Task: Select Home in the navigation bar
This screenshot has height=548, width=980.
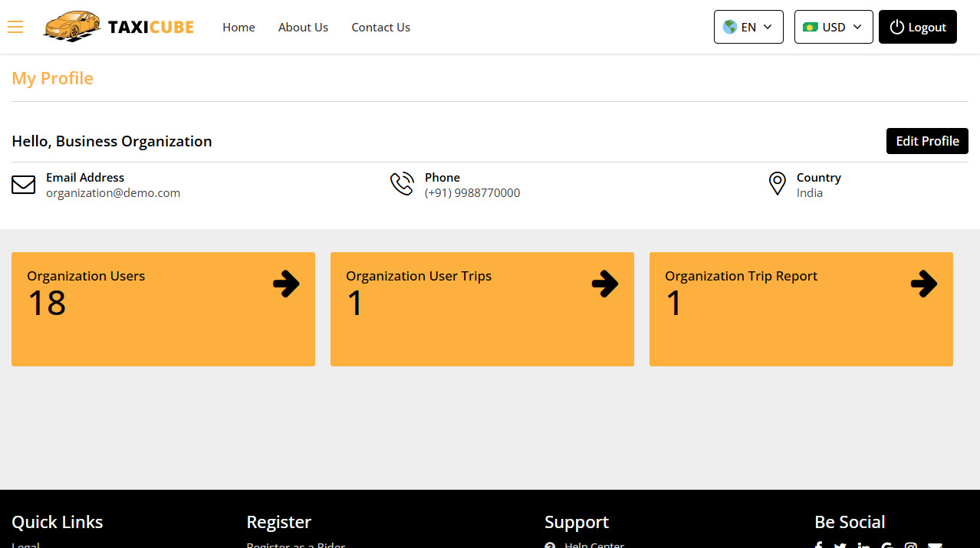Action: pyautogui.click(x=238, y=27)
